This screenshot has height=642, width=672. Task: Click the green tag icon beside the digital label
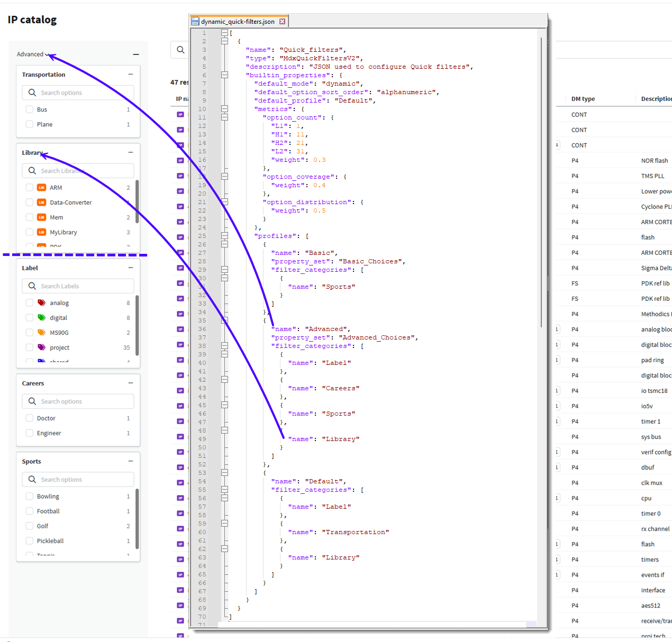41,317
